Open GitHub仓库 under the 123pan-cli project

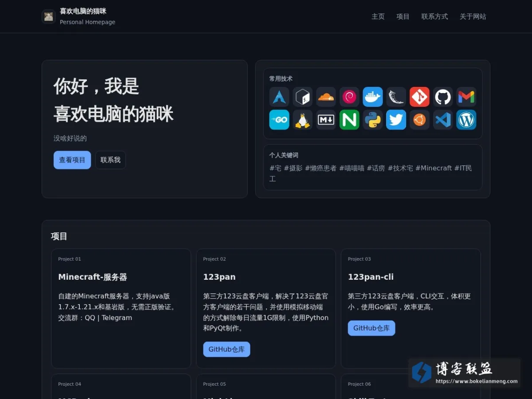372,328
